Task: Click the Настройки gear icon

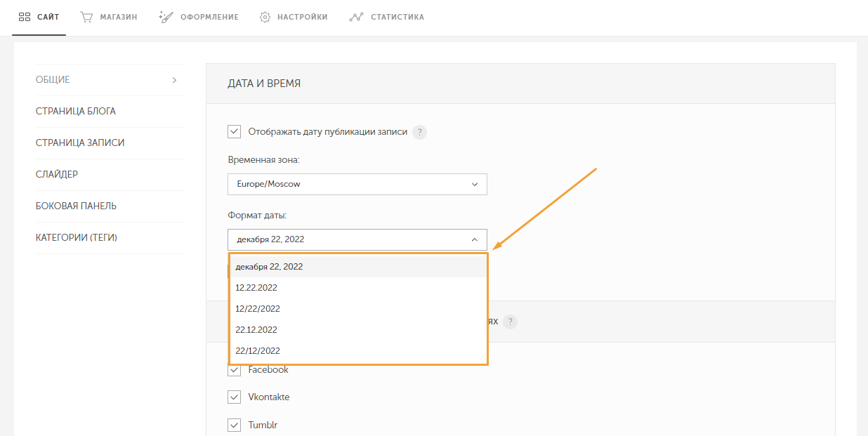Action: click(265, 17)
